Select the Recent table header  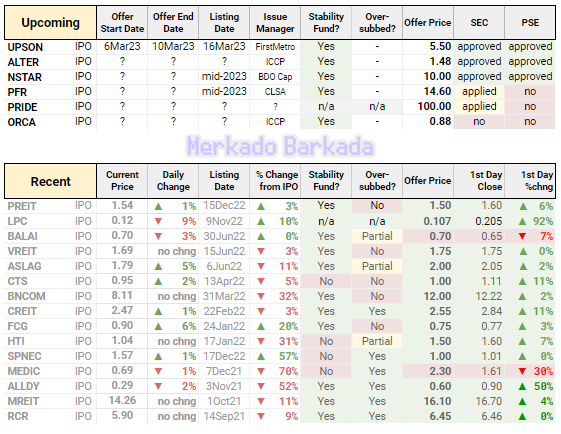click(50, 181)
